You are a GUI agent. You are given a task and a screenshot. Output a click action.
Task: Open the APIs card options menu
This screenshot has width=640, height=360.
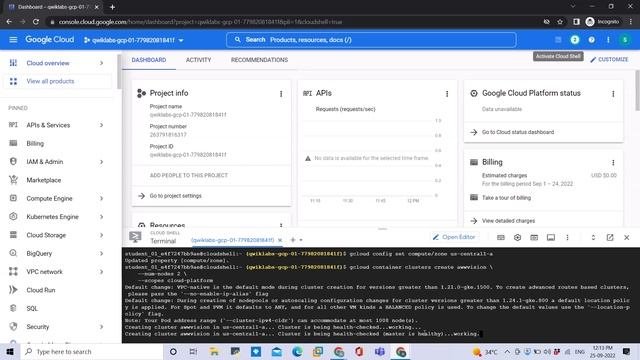pos(447,94)
